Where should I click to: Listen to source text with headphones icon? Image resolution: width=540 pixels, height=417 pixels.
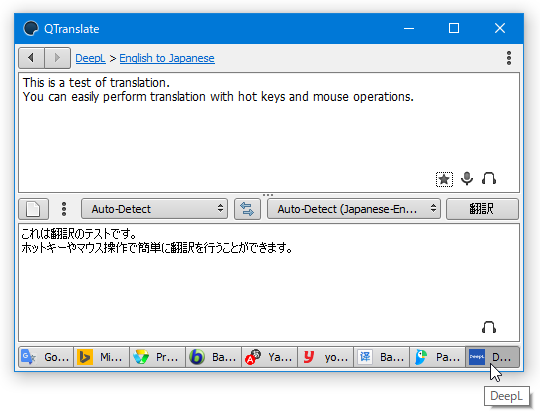(x=489, y=178)
